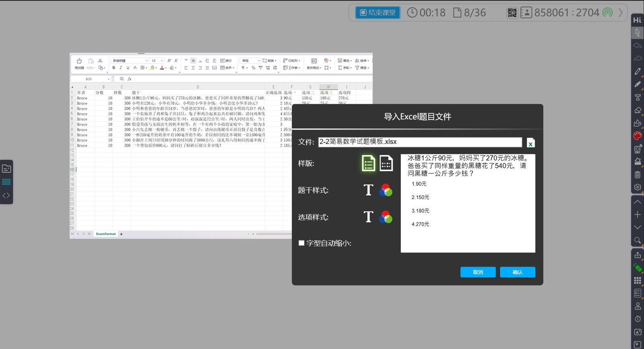Click the green remote clicker icon
The image size is (644, 349).
638,267
